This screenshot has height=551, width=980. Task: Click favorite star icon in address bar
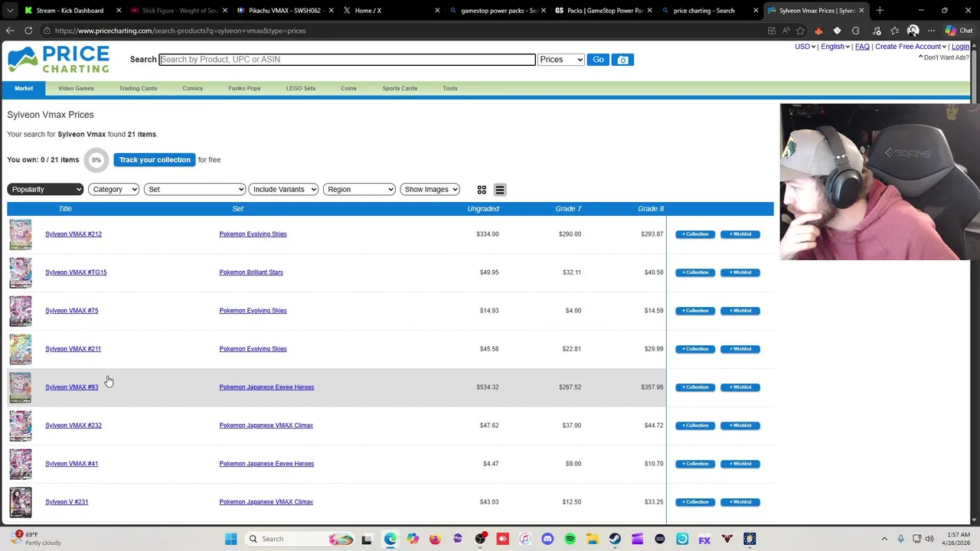[x=800, y=31]
